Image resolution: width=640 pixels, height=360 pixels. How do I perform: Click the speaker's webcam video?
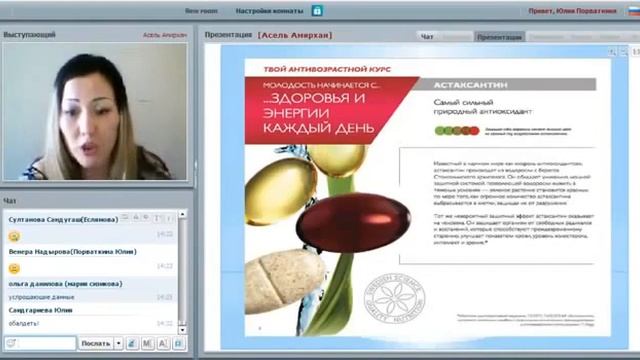(95, 111)
